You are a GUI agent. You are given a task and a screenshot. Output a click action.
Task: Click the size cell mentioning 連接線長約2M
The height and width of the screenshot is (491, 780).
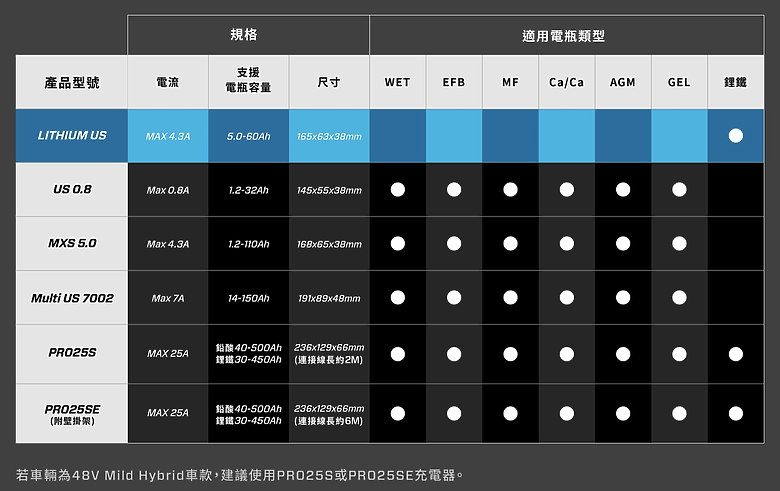coord(329,354)
